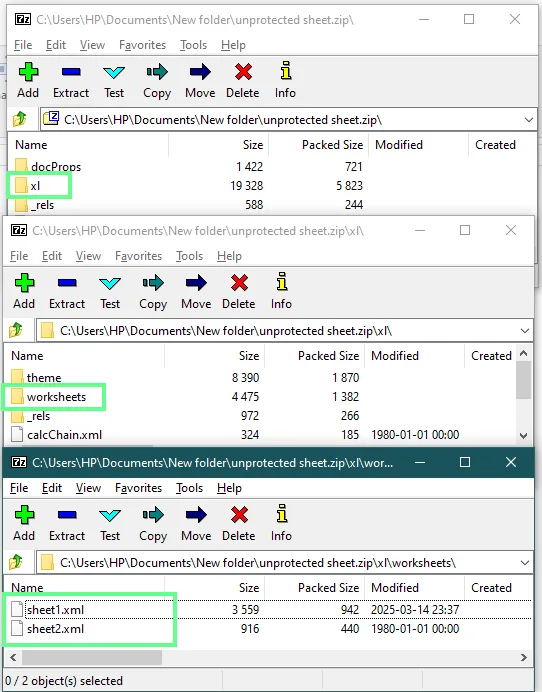Open File menu in worksheets window
Screen dimensions: 542x692
pos(19,488)
